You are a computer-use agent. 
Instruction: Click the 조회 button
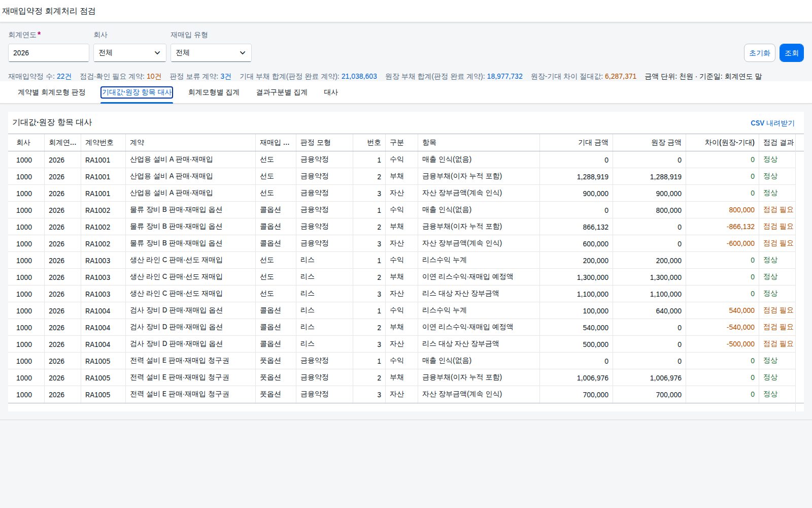coord(792,53)
